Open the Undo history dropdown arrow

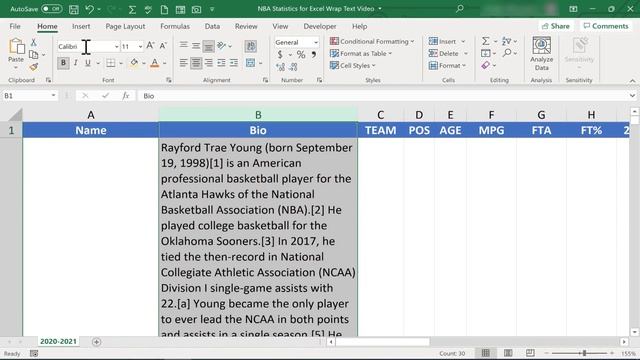pos(99,9)
